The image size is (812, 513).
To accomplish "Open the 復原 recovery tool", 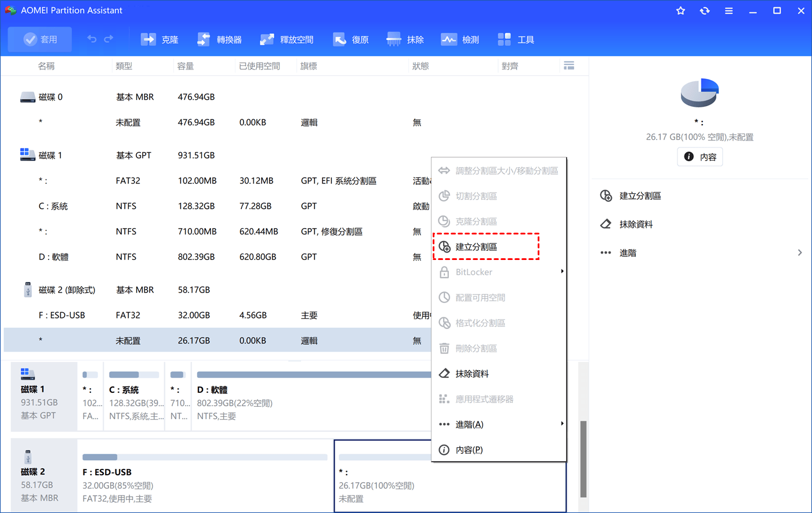I will [x=351, y=39].
